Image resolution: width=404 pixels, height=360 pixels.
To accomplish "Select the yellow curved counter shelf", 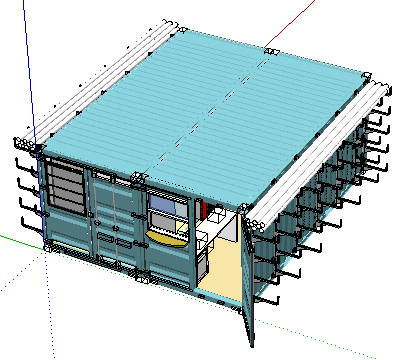I will (166, 239).
